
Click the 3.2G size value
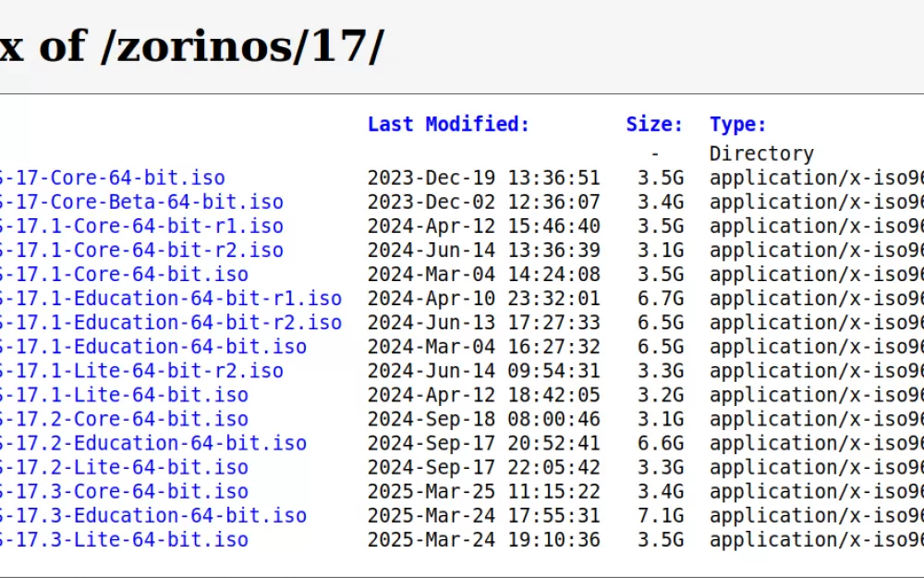click(661, 395)
